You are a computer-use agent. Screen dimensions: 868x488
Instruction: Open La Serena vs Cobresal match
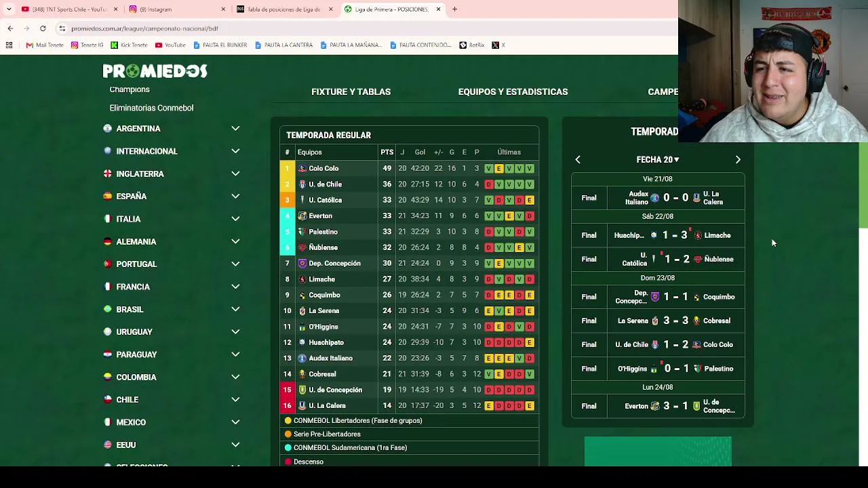click(x=658, y=321)
